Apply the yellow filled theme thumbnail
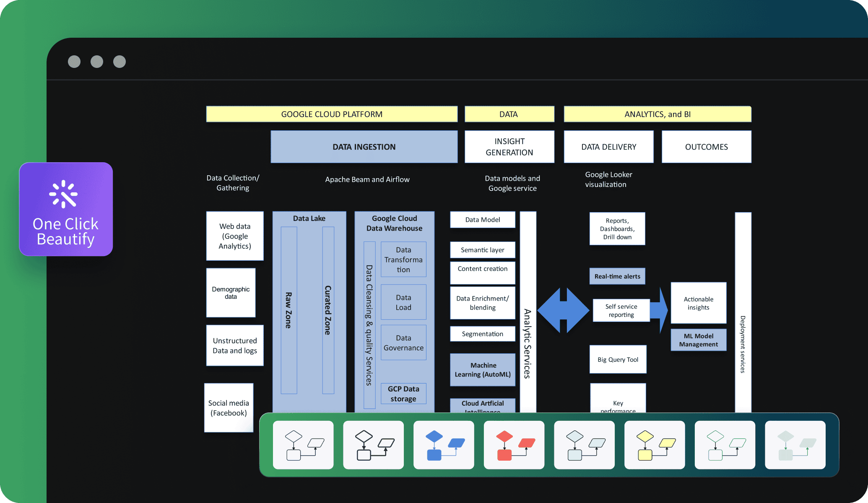The width and height of the screenshot is (868, 503). (655, 445)
